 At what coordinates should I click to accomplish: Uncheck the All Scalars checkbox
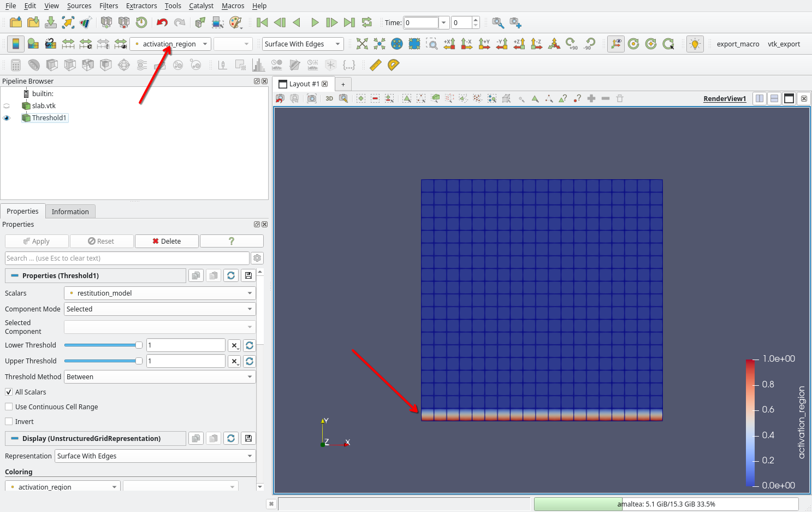tap(9, 392)
